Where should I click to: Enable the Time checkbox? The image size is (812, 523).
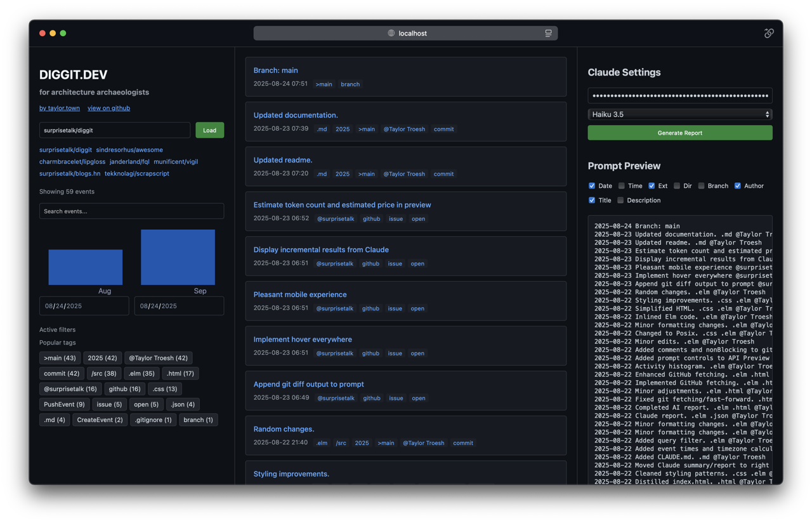click(x=622, y=186)
